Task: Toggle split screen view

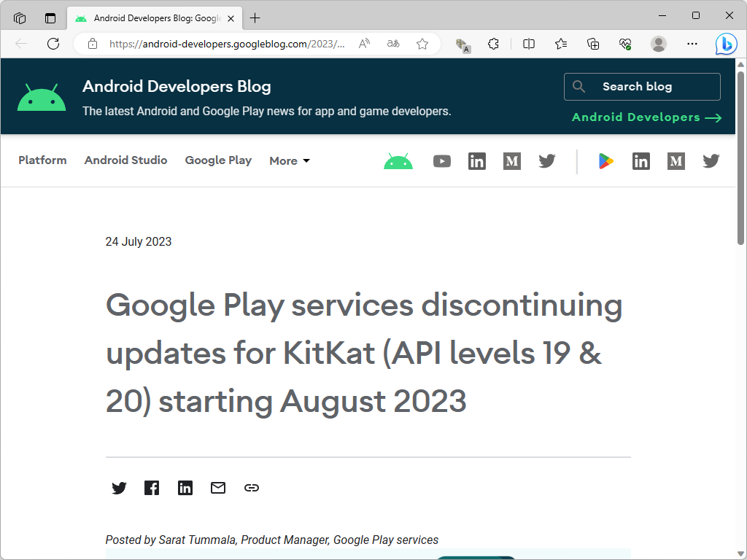Action: [x=529, y=44]
